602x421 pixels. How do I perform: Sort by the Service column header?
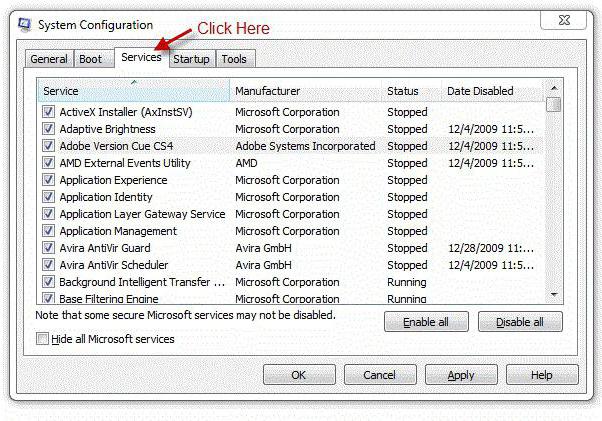coord(133,91)
